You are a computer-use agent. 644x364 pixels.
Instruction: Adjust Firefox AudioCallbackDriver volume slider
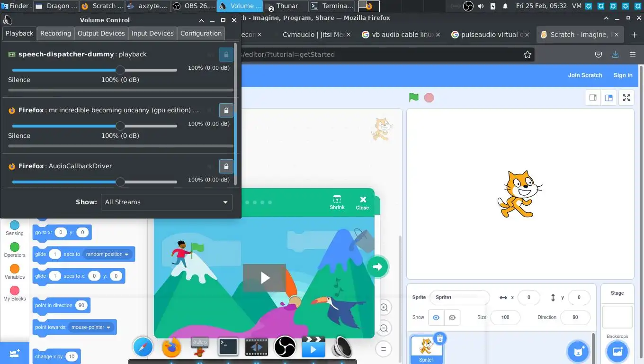(95, 182)
